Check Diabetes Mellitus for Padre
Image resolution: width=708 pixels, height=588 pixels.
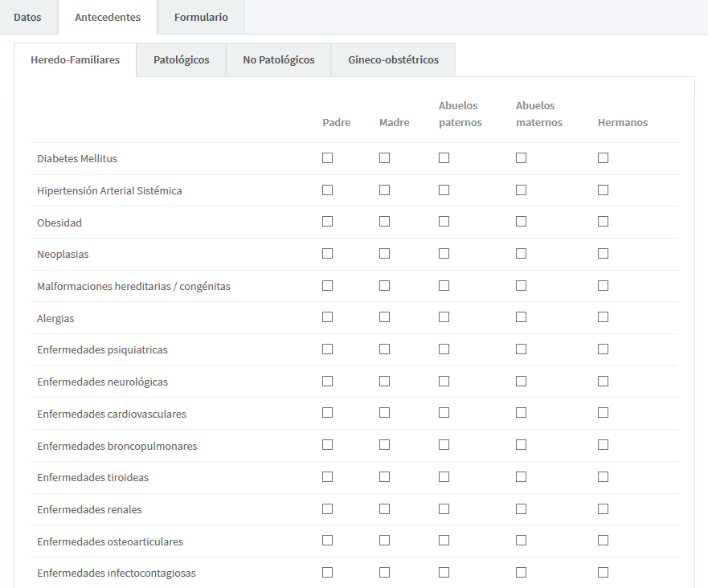click(327, 158)
